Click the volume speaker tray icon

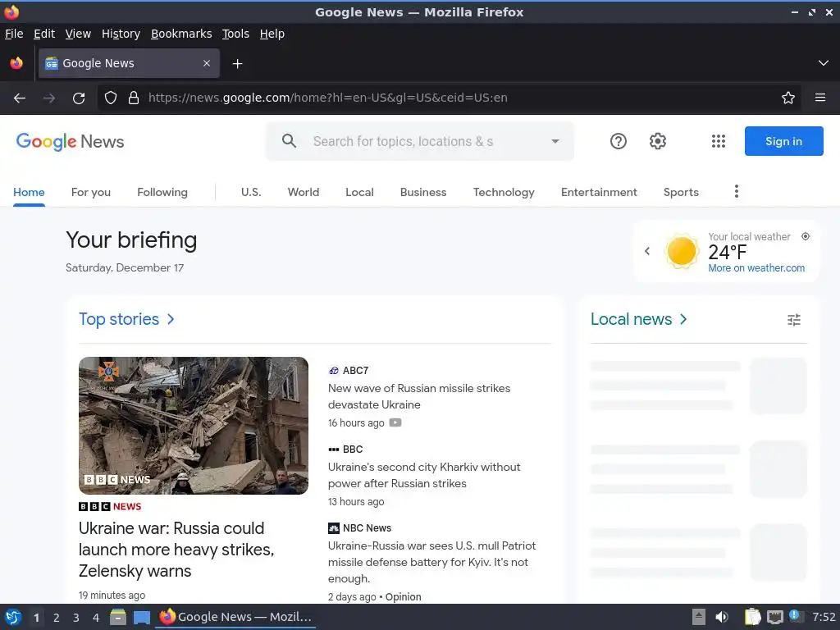click(722, 617)
